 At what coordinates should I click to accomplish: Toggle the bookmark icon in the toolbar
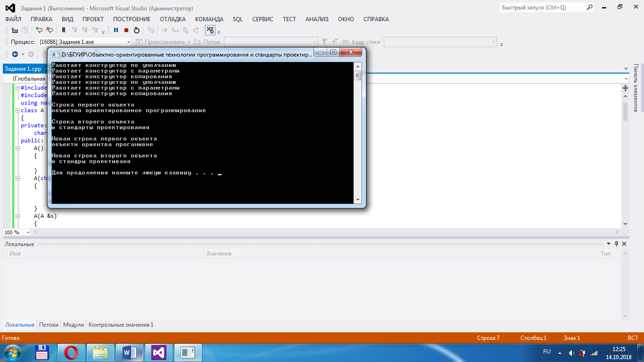coord(64,30)
